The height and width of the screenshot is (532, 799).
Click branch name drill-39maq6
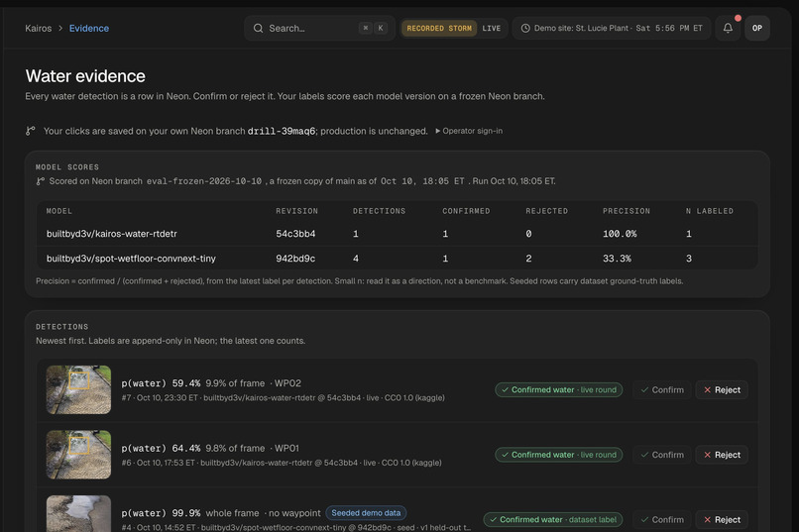coord(282,131)
